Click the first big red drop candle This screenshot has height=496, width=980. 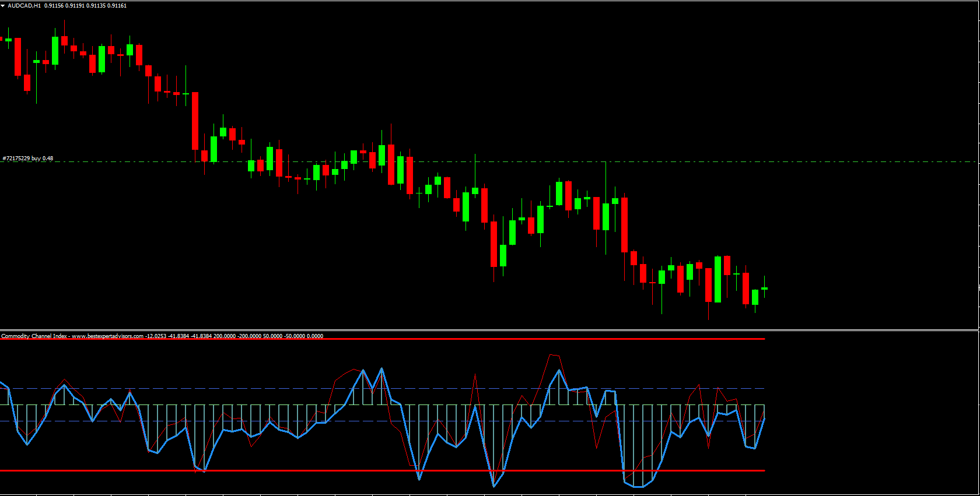[x=195, y=121]
